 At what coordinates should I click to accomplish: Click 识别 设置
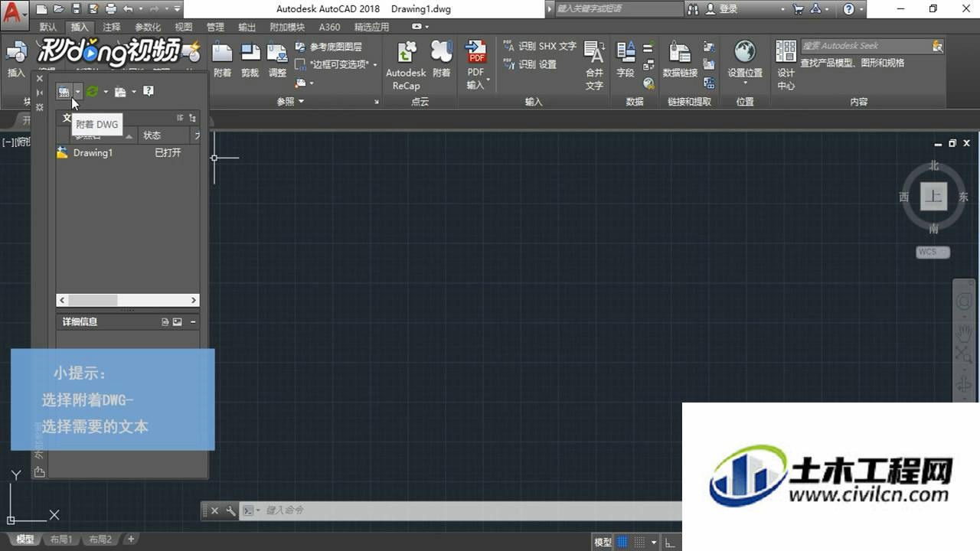coord(530,64)
